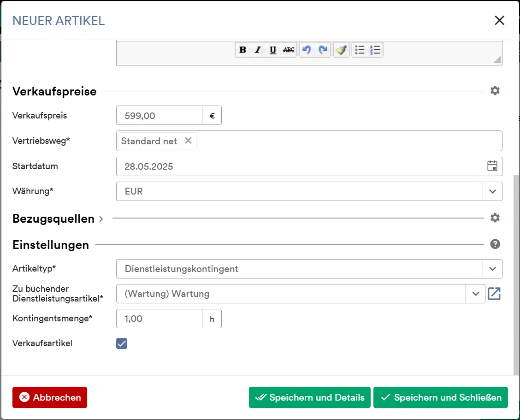Open Einstellungen help question mark

coord(495,244)
